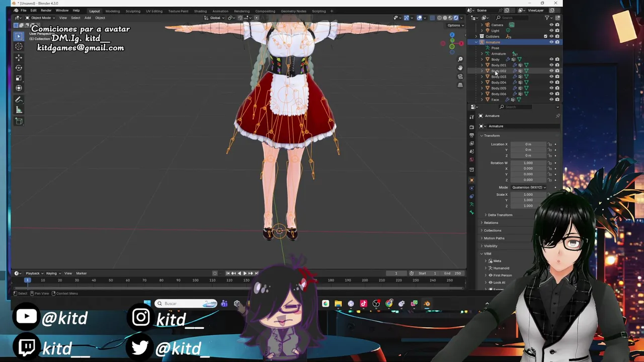The image size is (644, 362).
Task: Choose the Add Cube tool
Action: coord(19,121)
